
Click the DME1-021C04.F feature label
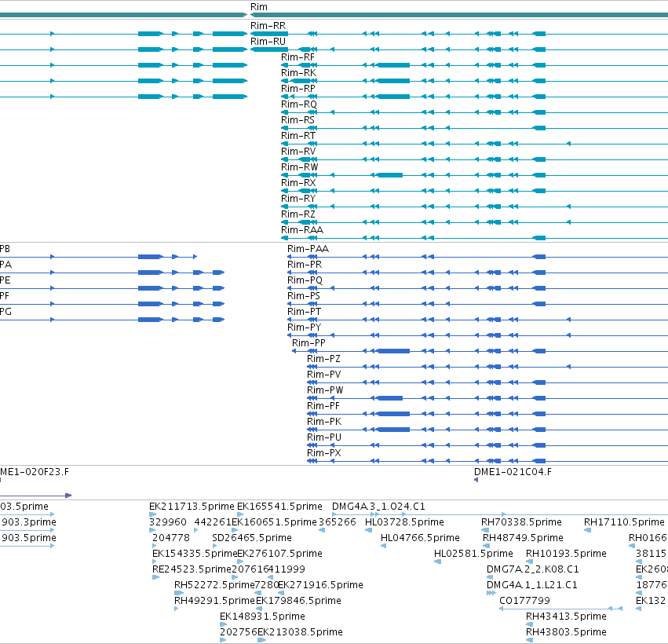513,472
